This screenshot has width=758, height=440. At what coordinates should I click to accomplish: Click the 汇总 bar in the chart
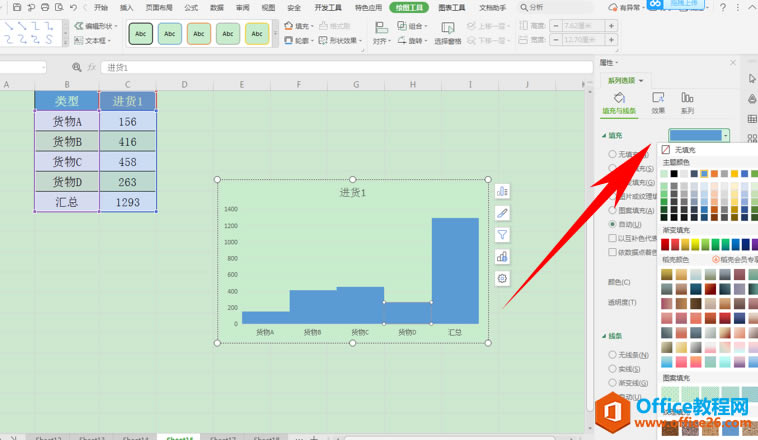coord(455,271)
